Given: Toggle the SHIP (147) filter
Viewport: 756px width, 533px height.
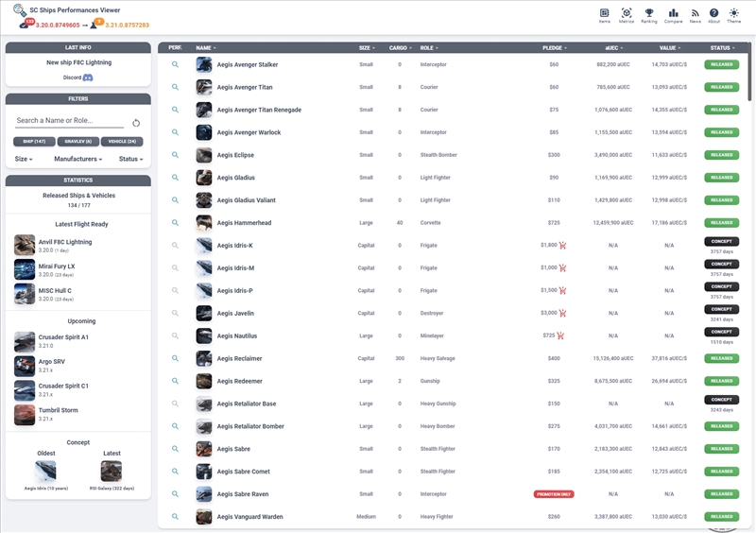Looking at the screenshot, I should tap(34, 142).
